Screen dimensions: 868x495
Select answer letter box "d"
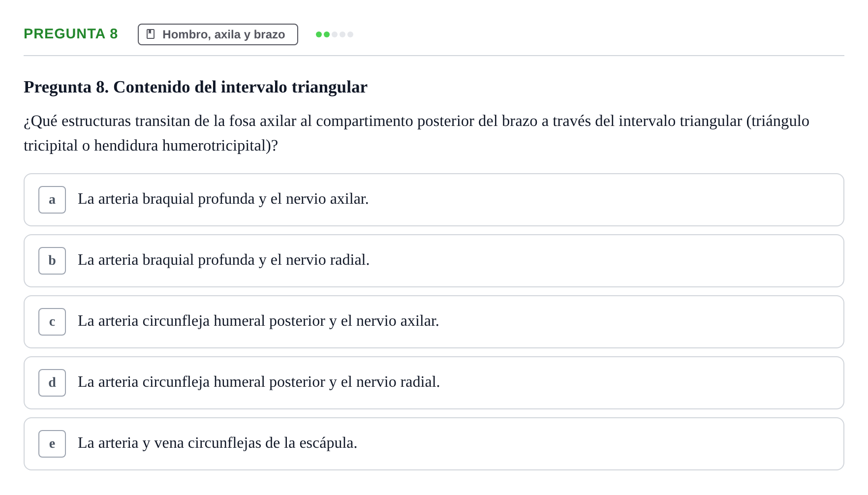[52, 383]
